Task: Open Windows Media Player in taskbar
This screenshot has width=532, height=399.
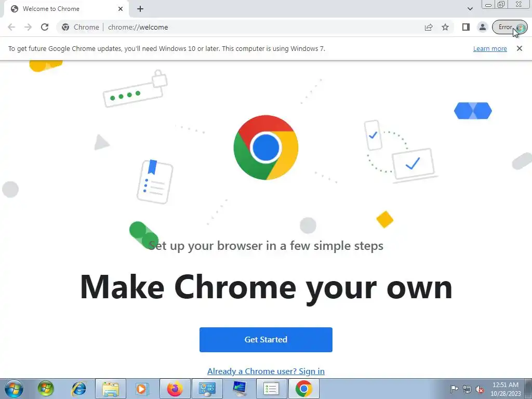Action: [142, 389]
